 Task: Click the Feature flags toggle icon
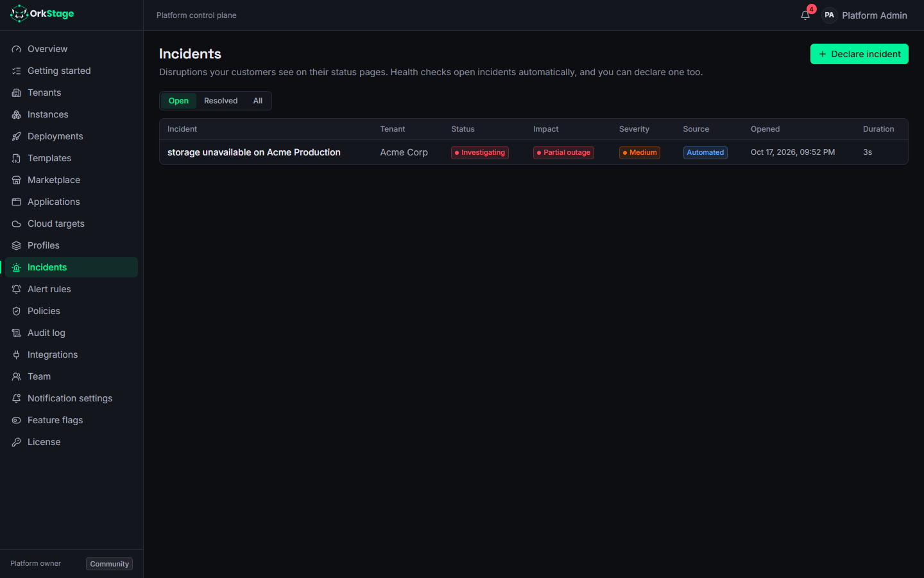tap(17, 420)
